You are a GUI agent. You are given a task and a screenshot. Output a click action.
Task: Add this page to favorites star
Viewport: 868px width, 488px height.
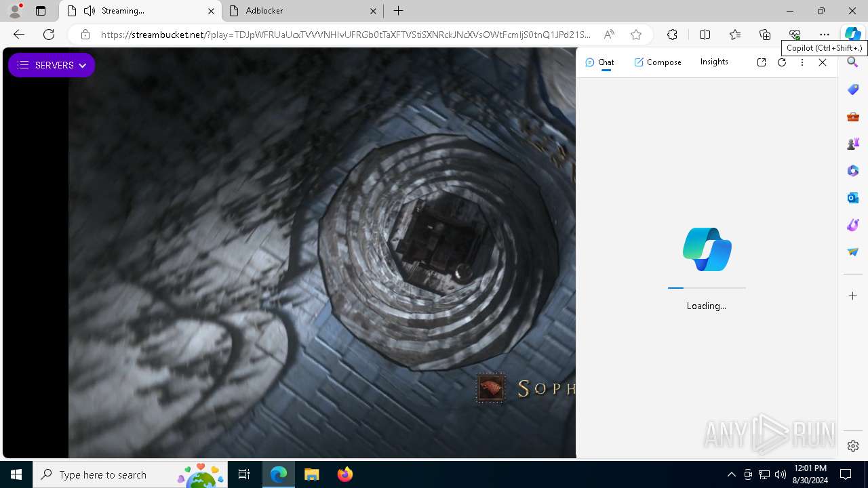tap(635, 35)
